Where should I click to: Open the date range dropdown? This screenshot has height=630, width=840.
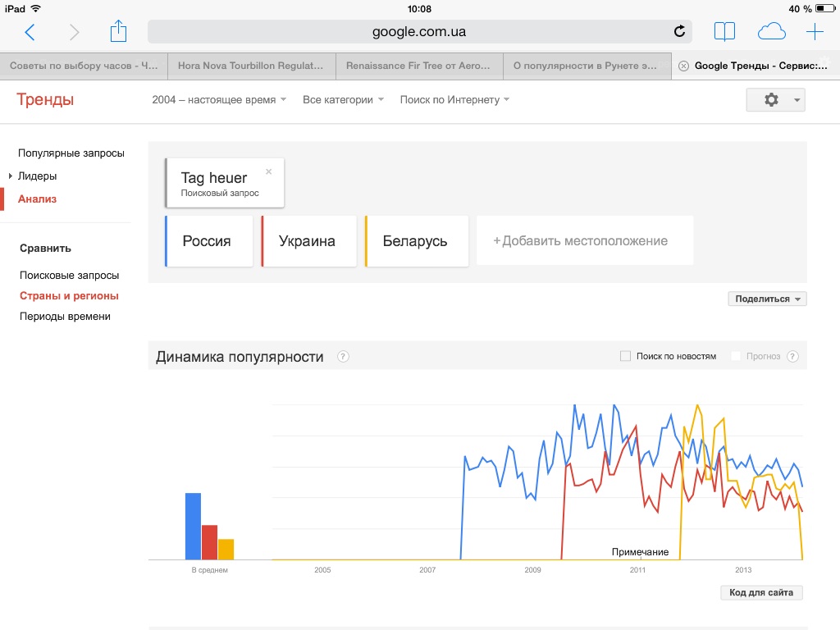point(219,100)
